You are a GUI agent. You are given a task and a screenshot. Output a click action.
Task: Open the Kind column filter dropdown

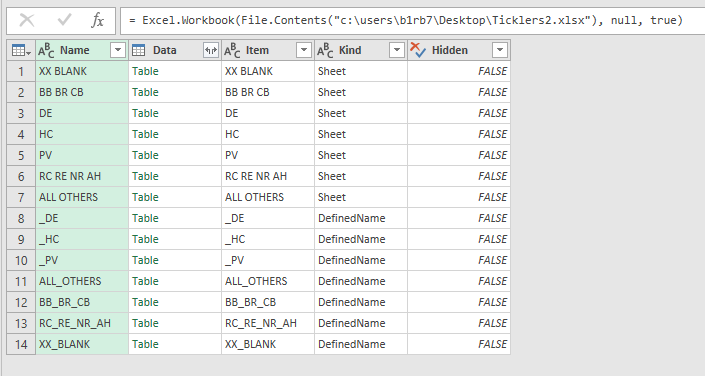coord(397,50)
